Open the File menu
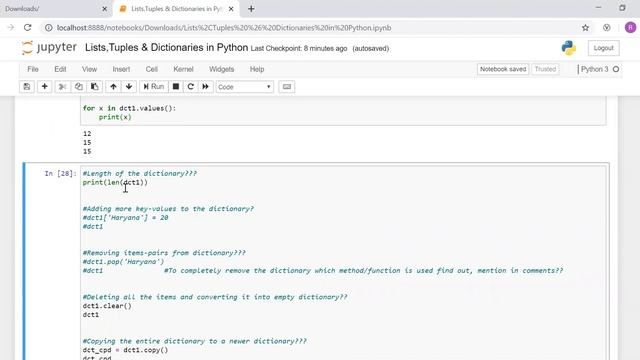The height and width of the screenshot is (360, 640). coord(33,69)
